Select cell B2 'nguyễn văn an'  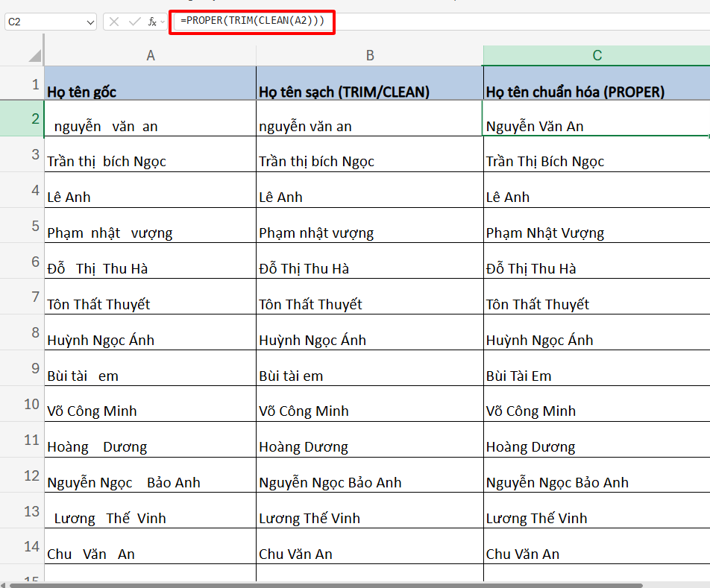coord(369,118)
